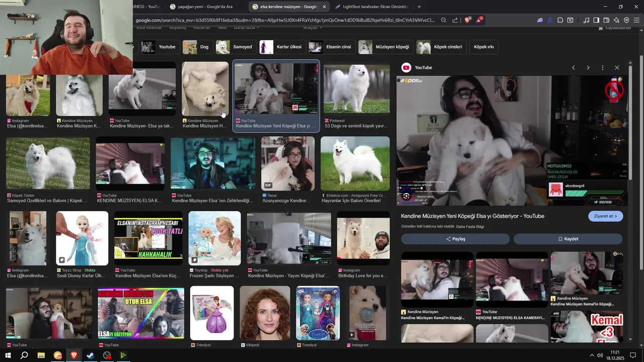The width and height of the screenshot is (644, 362).
Task: Select the 'Köpek cinsleri' filter chip
Action: pos(441,47)
